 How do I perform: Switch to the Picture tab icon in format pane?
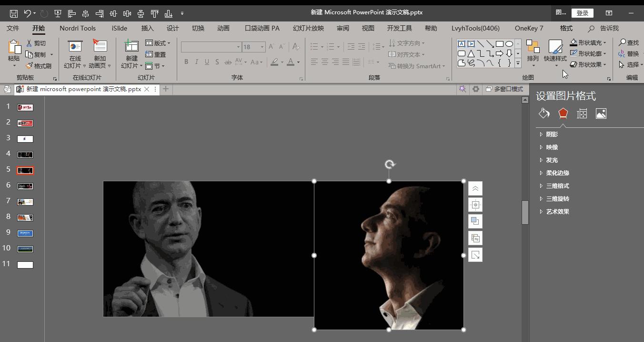(601, 114)
